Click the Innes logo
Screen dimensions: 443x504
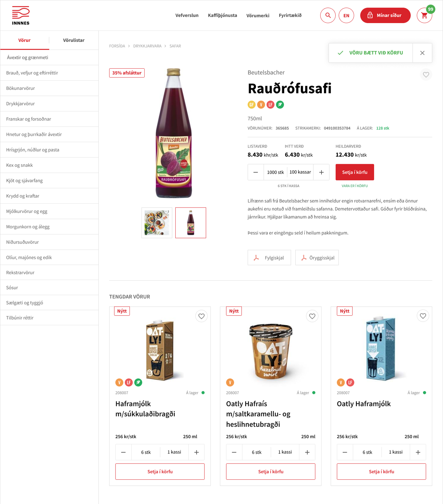(21, 16)
